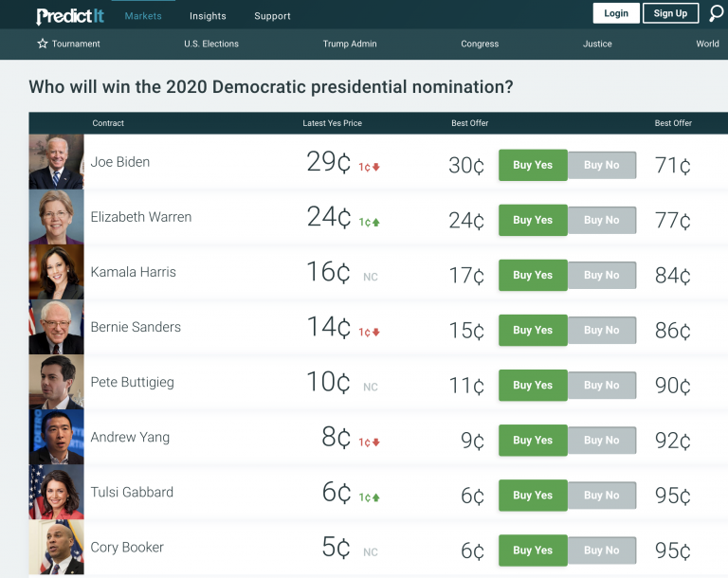Click Tulsi Gabbard's photo thumbnail
The width and height of the screenshot is (728, 578).
click(x=56, y=492)
